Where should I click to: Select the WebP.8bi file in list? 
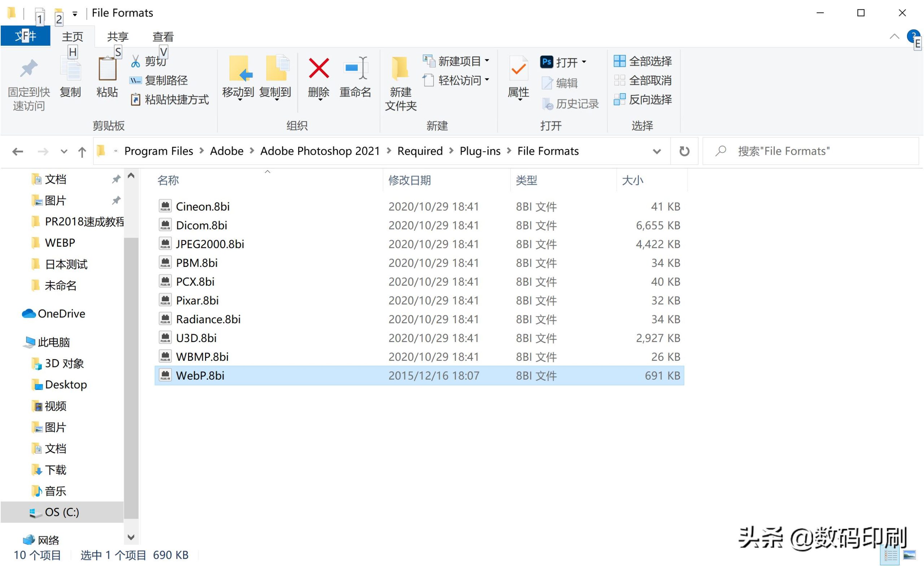click(200, 375)
